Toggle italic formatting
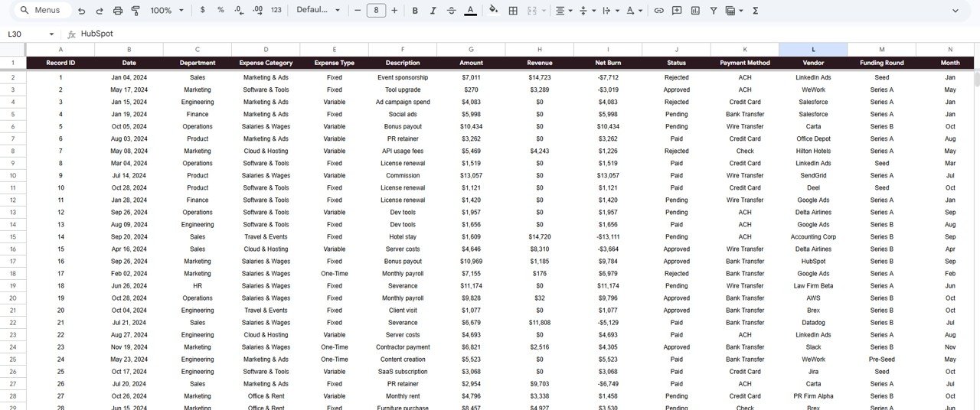The height and width of the screenshot is (410, 980). point(433,11)
